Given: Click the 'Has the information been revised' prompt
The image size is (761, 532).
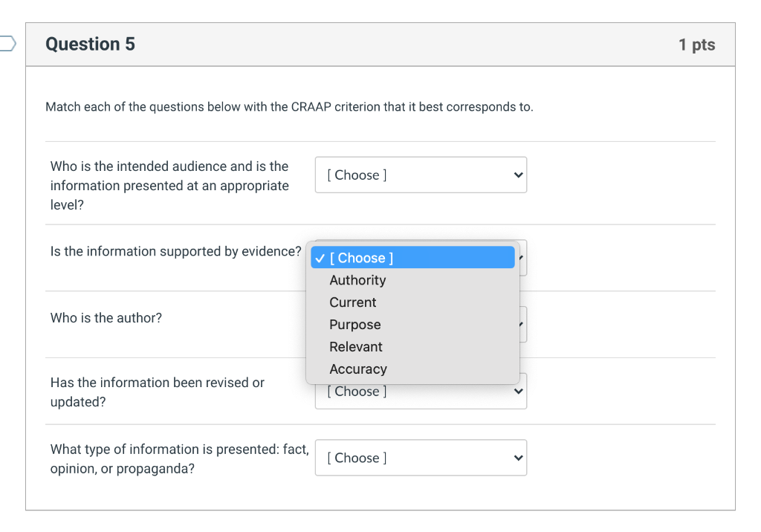Looking at the screenshot, I should pyautogui.click(x=158, y=392).
